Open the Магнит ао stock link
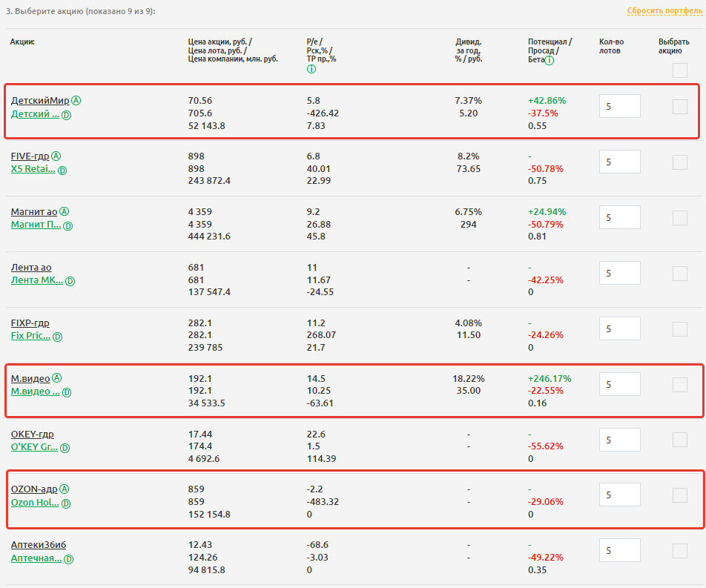706x588 pixels. click(33, 212)
